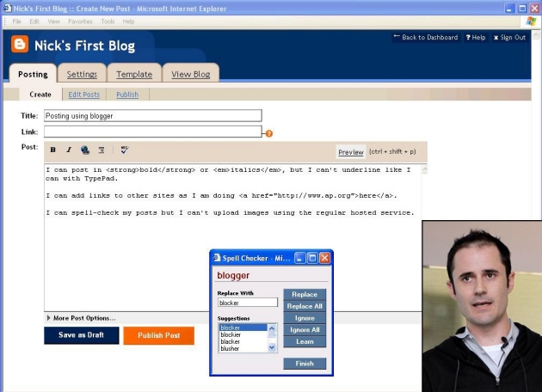The height and width of the screenshot is (392, 542).
Task: Click the insert link globe icon
Action: pos(85,150)
